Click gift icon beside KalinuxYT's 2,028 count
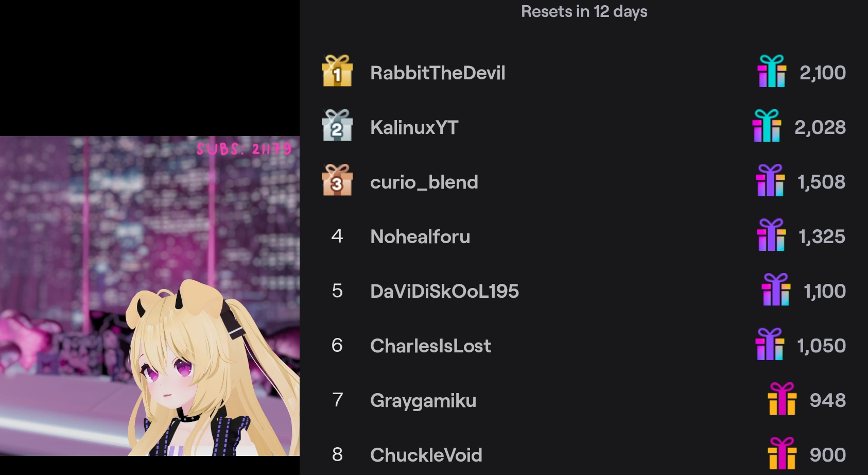 767,126
